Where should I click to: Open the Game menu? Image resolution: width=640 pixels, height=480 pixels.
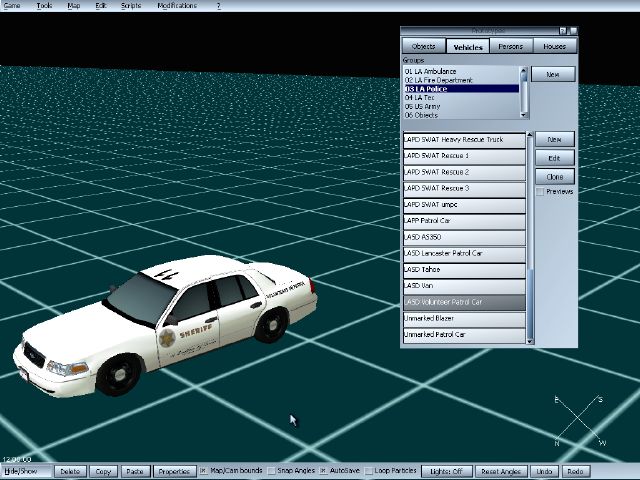tap(12, 6)
